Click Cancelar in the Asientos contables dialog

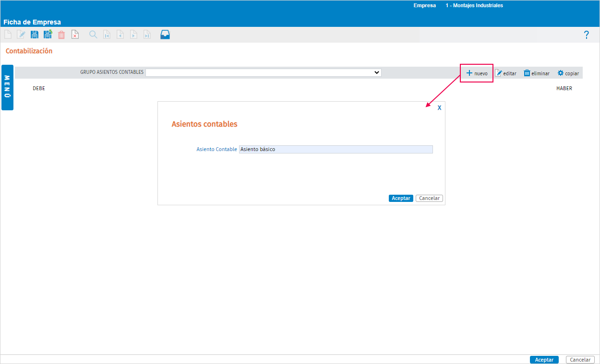(x=429, y=198)
